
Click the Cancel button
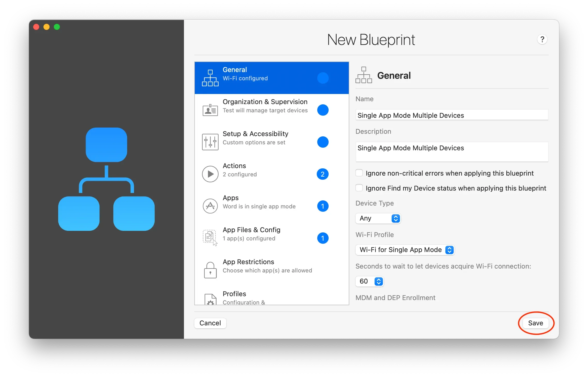tap(210, 323)
